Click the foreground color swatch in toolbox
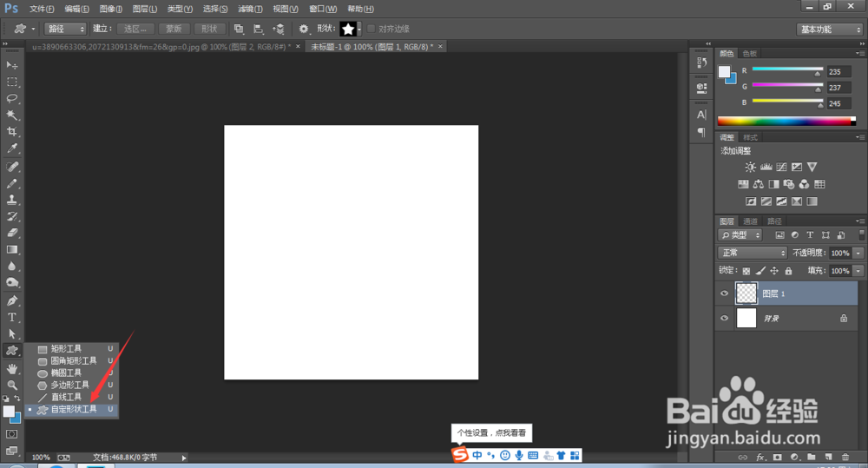Image resolution: width=868 pixels, height=468 pixels. click(x=9, y=412)
